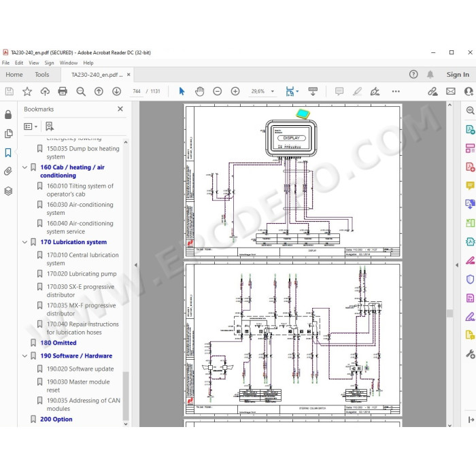Select the highlight text pen
This screenshot has width=476, height=476.
(357, 91)
